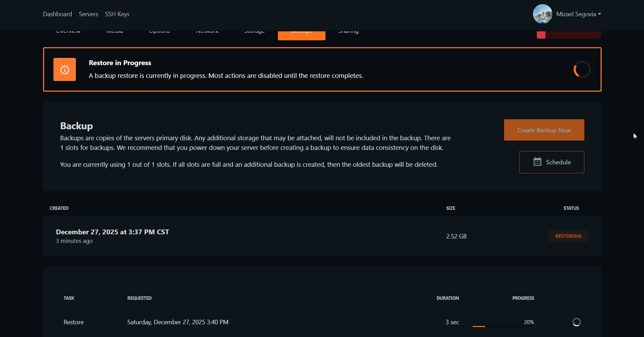Click the RESTORING status badge
This screenshot has width=644, height=337.
tap(568, 236)
